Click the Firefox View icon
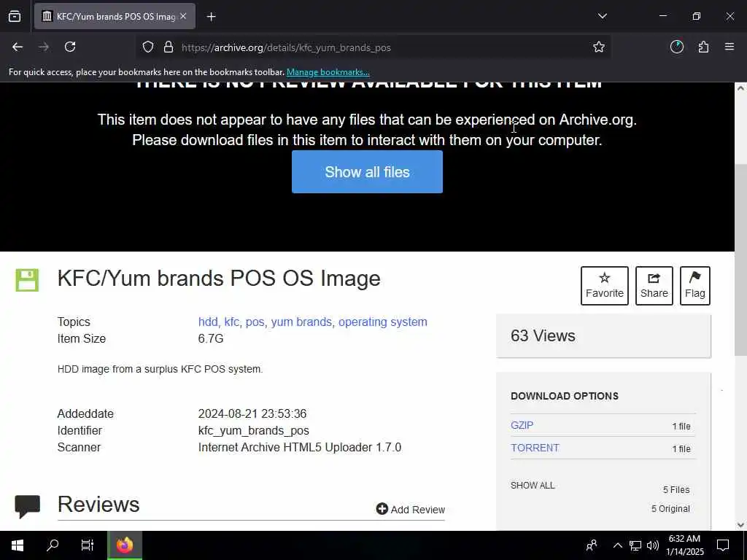747x560 pixels. [15, 16]
